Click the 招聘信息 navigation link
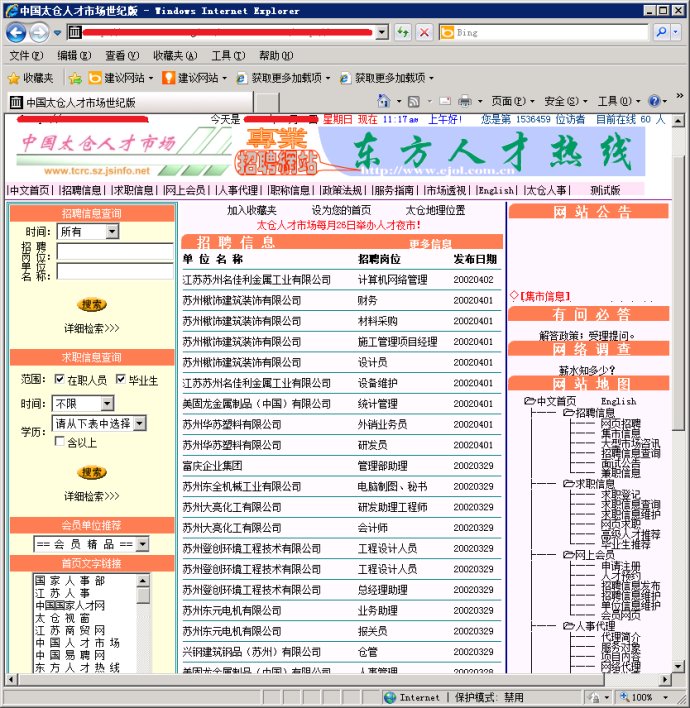 (81, 190)
